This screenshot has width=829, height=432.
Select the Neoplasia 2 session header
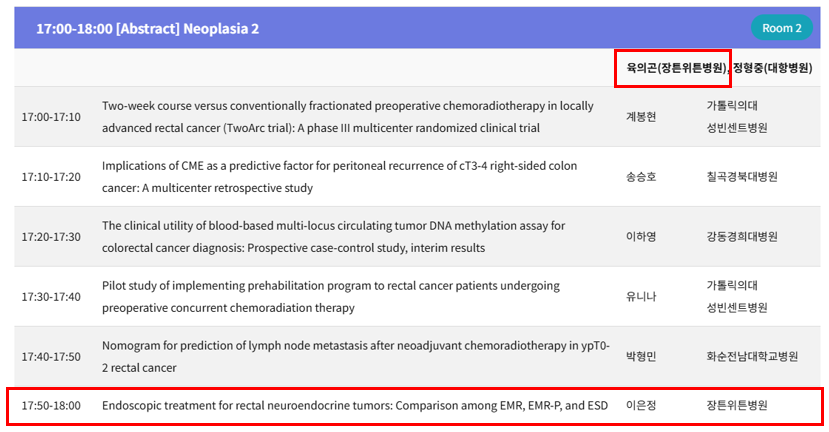click(x=147, y=28)
